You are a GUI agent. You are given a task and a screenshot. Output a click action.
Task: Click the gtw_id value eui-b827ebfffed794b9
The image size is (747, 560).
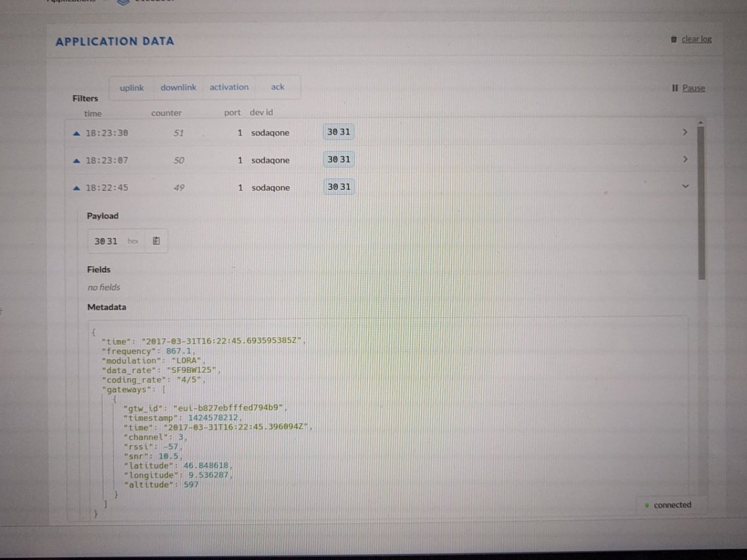click(x=229, y=408)
